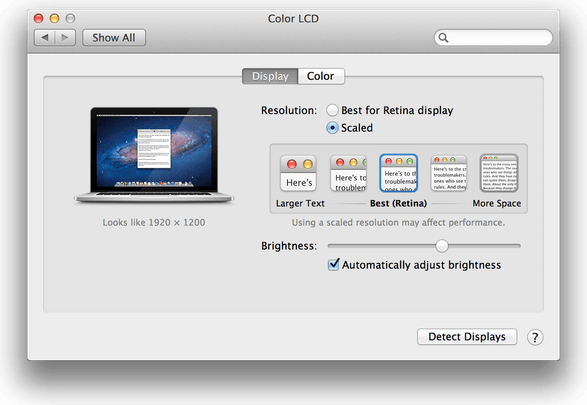Click the 'Larger Text' label
Image resolution: width=587 pixels, height=405 pixels.
300,203
